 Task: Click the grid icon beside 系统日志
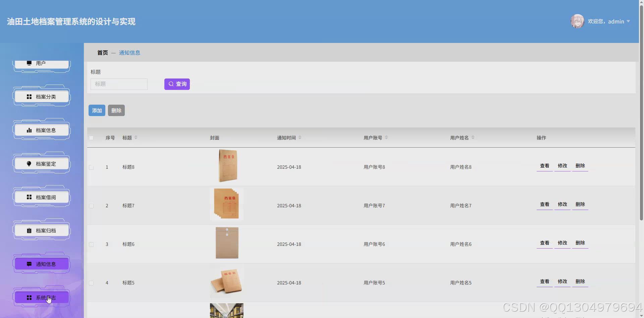tap(29, 298)
